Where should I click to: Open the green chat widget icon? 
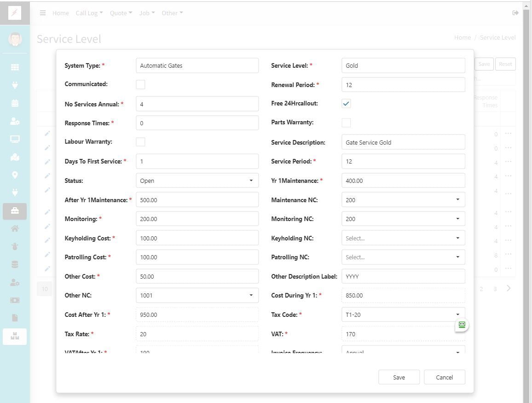462,325
